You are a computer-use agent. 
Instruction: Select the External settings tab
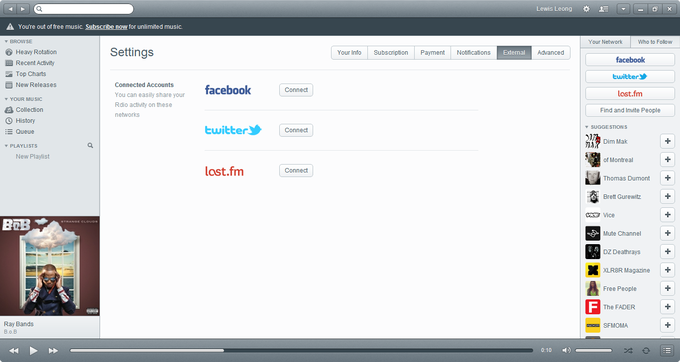pos(514,52)
